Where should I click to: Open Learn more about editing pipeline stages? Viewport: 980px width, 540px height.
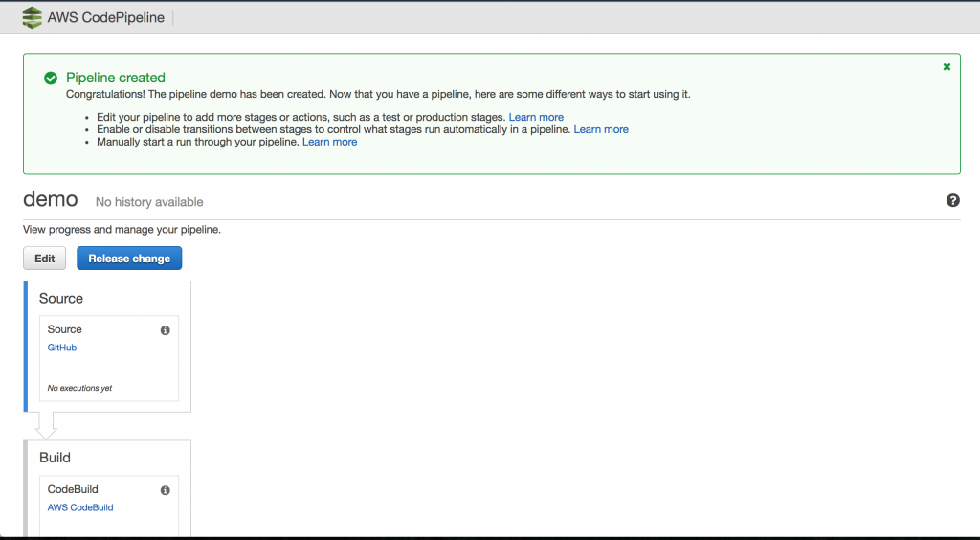tap(536, 117)
